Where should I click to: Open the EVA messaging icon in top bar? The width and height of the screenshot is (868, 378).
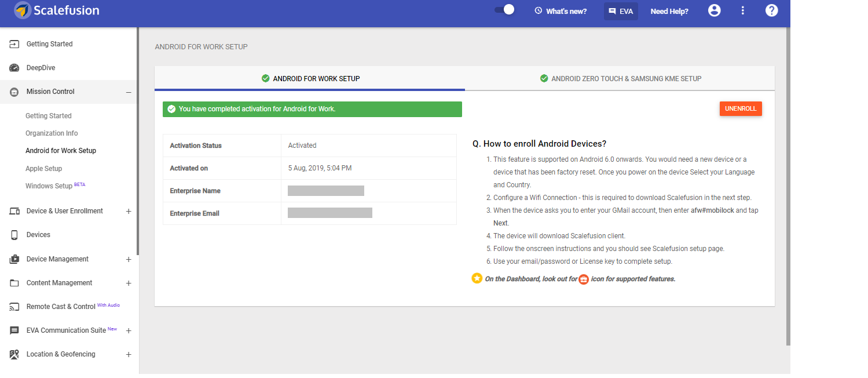[611, 10]
